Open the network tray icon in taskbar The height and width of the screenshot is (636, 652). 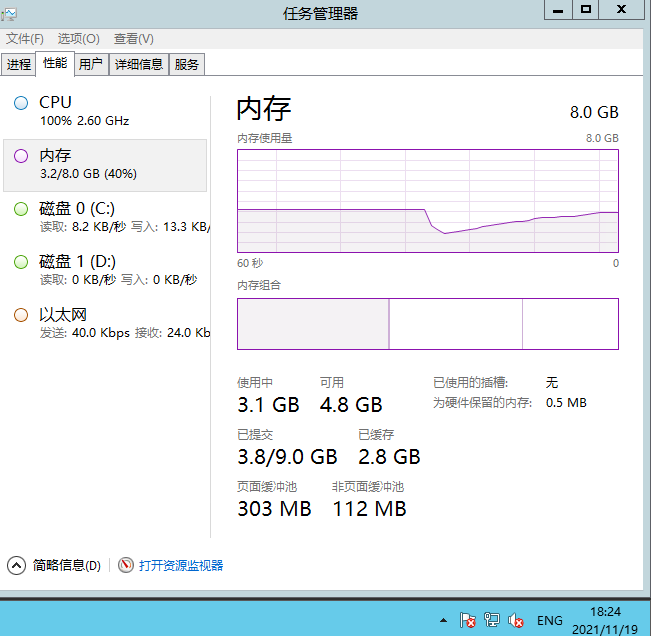pos(492,620)
